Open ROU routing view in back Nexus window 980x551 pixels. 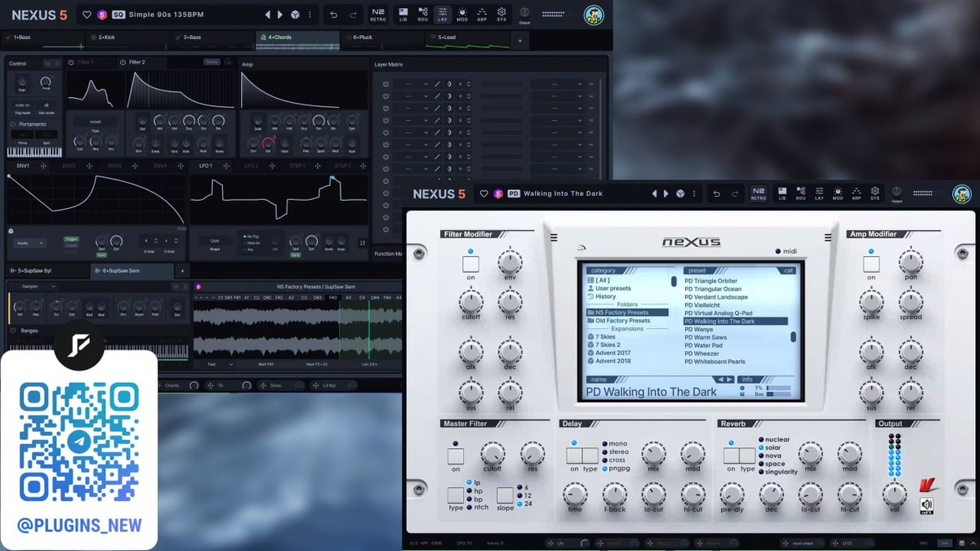coord(422,15)
